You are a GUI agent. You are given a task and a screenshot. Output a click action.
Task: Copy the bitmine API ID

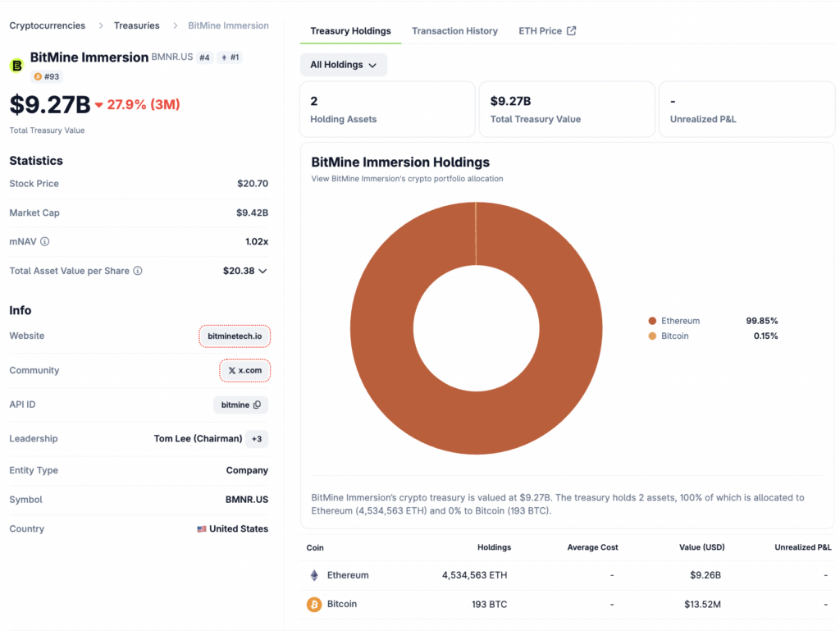257,405
